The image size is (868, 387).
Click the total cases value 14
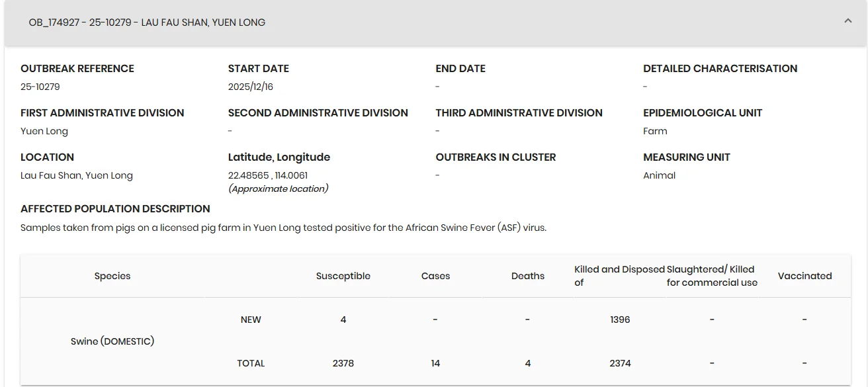tap(435, 363)
